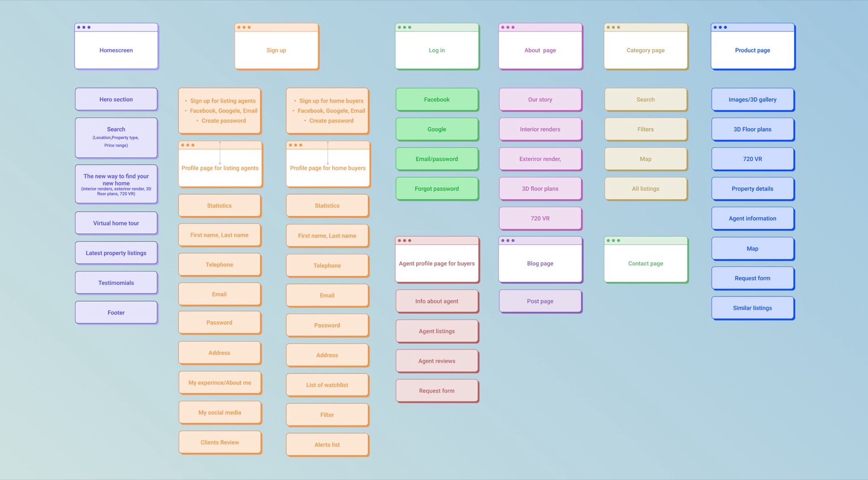
Task: Select Profile page for home buyers card
Action: [x=328, y=164]
